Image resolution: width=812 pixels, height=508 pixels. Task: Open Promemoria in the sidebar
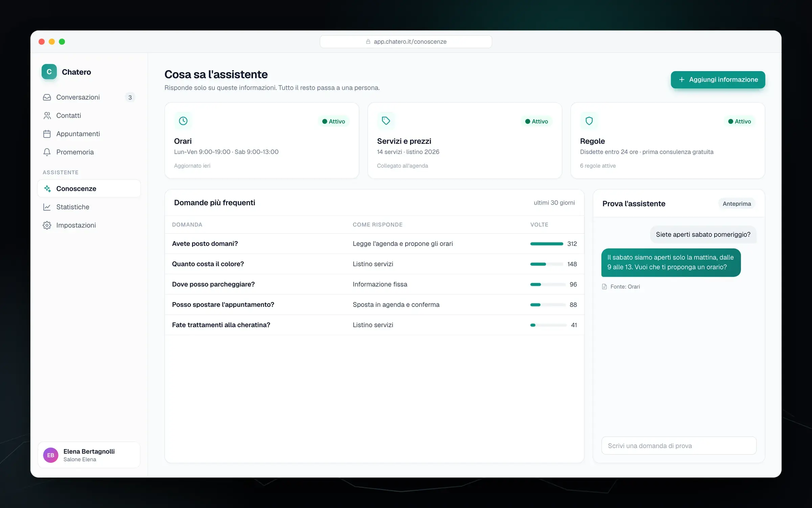click(89, 152)
